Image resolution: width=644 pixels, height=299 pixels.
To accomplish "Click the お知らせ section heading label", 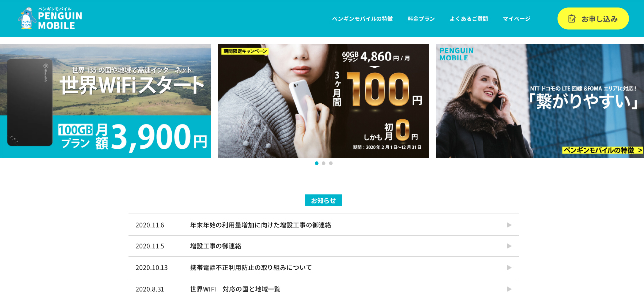I will (323, 200).
